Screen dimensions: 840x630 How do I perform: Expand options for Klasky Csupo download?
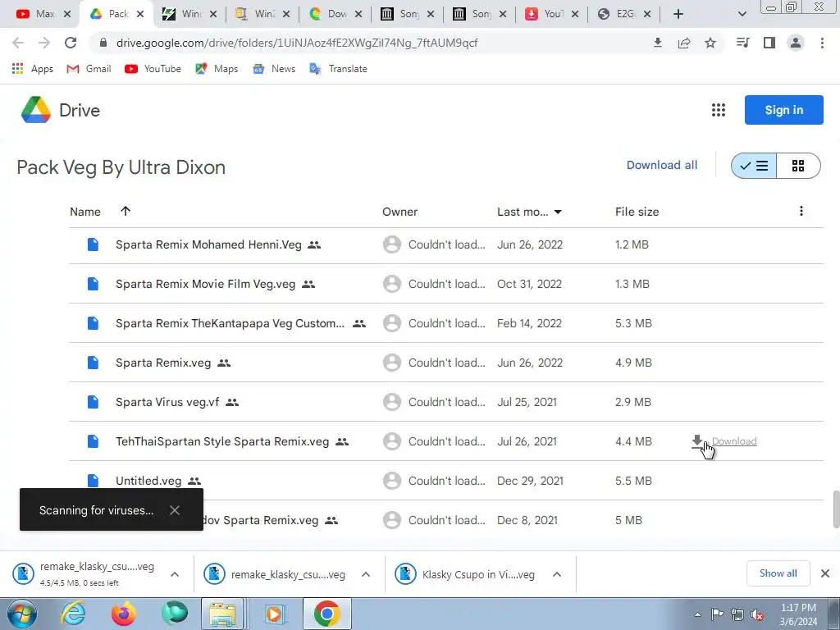[x=557, y=574]
